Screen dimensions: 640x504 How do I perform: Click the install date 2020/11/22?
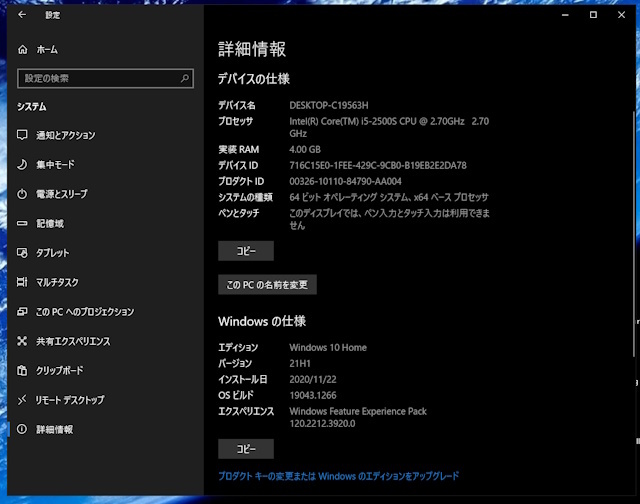[313, 380]
